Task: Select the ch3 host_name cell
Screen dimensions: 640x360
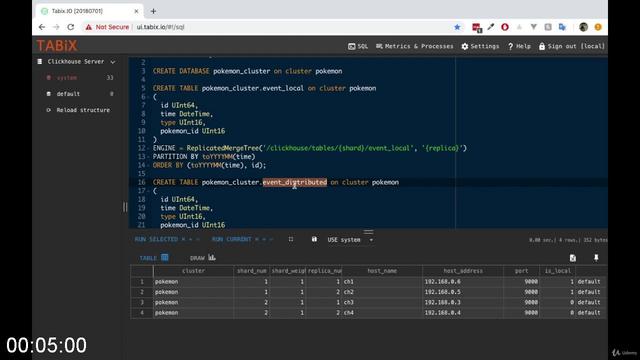Action: coord(382,302)
